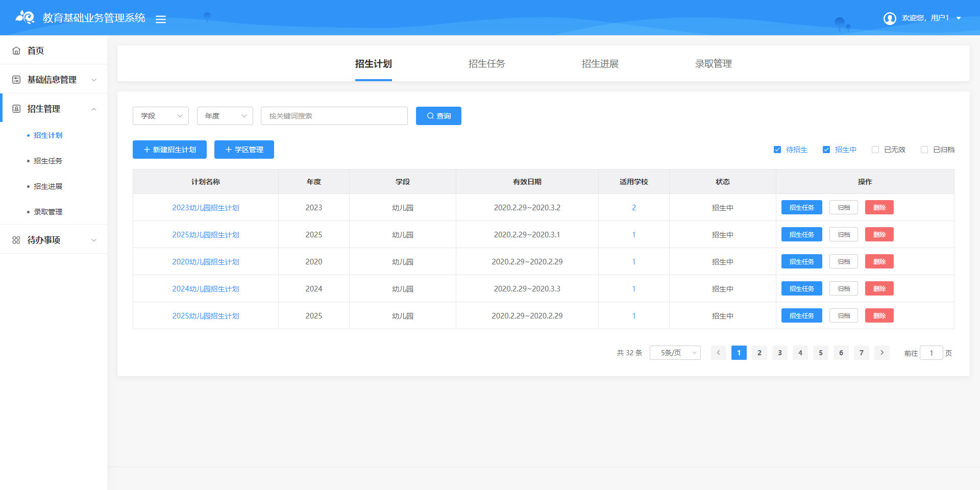
Task: Open the 5条/页 page size dropdown
Action: click(x=675, y=353)
